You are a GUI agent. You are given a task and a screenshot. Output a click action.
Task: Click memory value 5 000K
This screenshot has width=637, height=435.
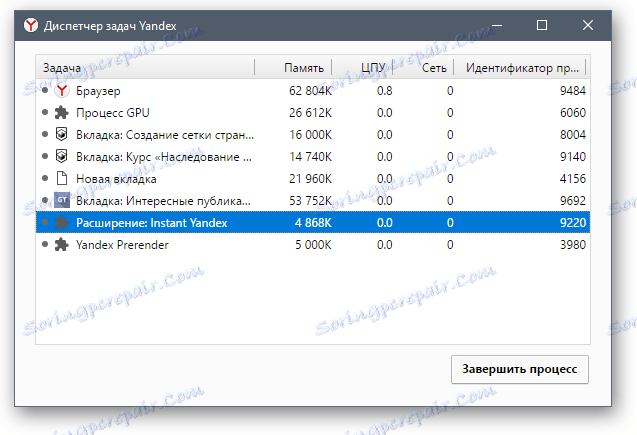tap(313, 245)
